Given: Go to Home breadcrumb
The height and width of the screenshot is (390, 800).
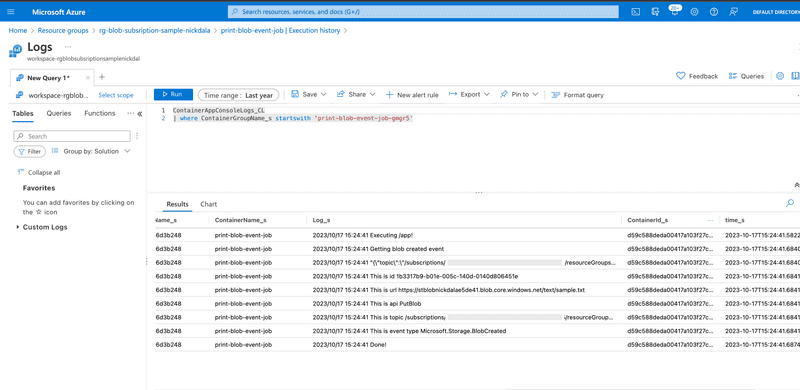Looking at the screenshot, I should (x=18, y=31).
